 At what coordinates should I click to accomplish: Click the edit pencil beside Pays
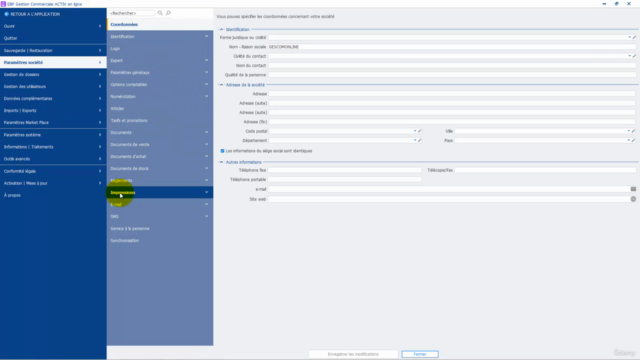coord(633,140)
